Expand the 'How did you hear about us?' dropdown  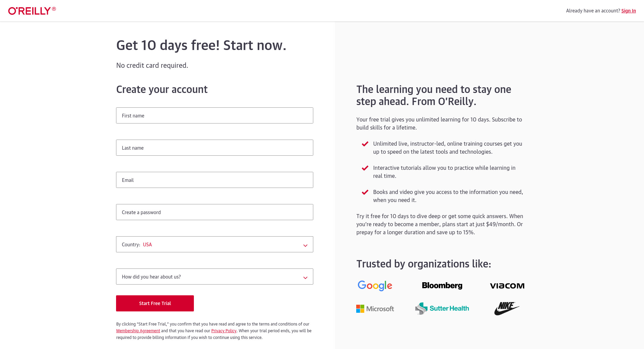pos(214,277)
